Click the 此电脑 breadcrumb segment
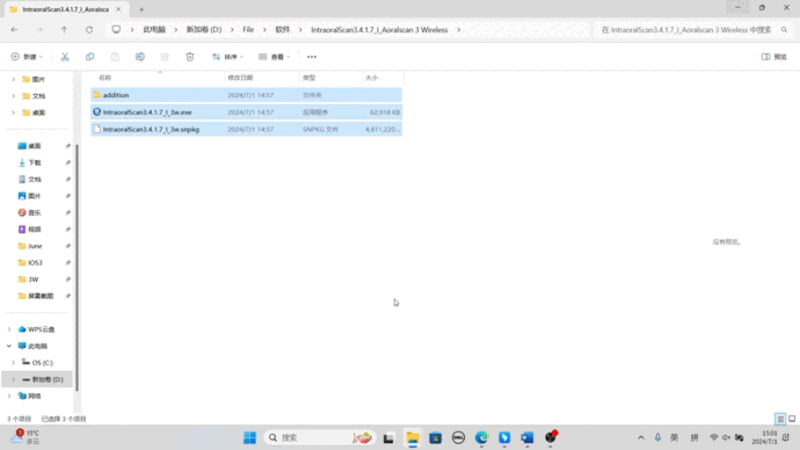This screenshot has height=450, width=800. pos(154,30)
